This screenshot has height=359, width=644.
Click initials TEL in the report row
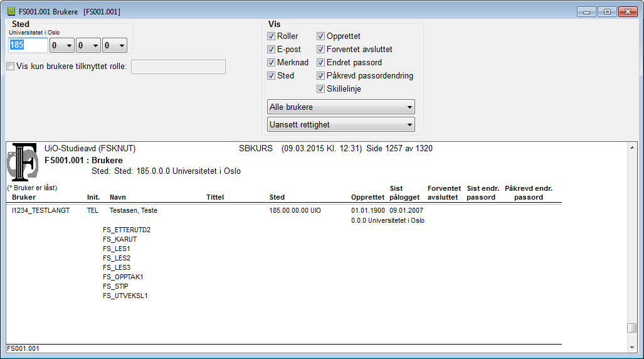(92, 210)
